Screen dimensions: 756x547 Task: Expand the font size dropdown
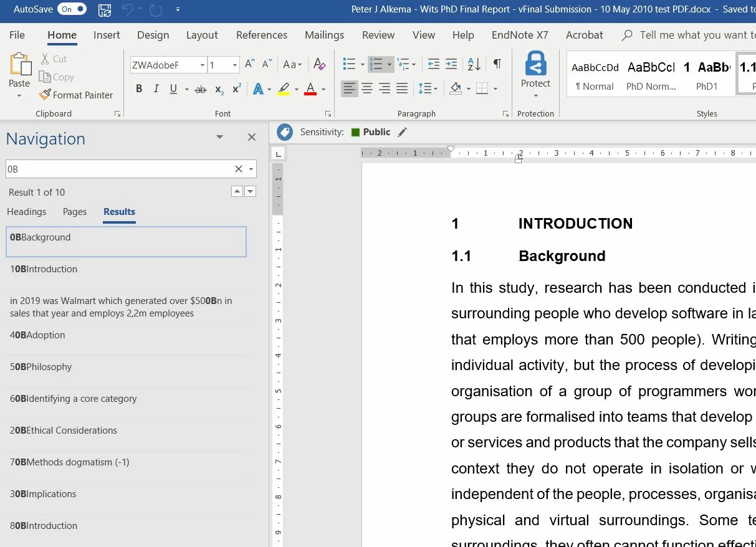pos(235,65)
